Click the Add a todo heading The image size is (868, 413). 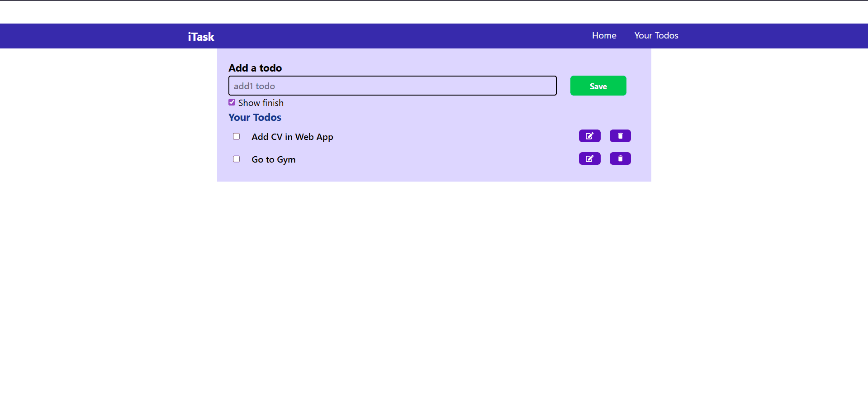(255, 68)
